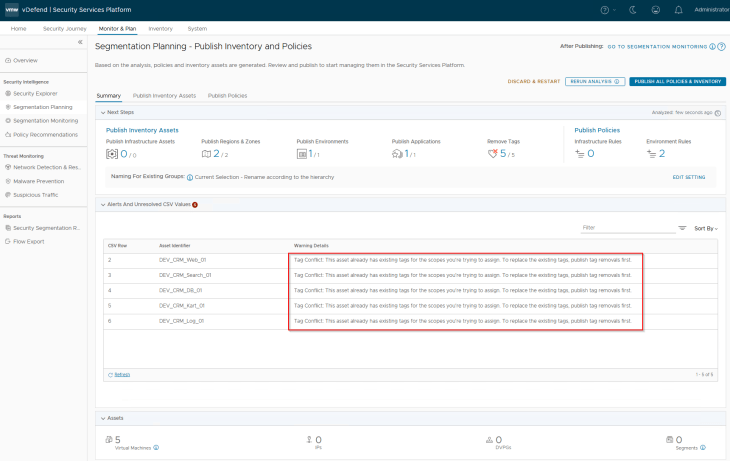Image resolution: width=730 pixels, height=461 pixels.
Task: Collapse the left sidebar with double-chevron icon
Action: click(x=80, y=42)
